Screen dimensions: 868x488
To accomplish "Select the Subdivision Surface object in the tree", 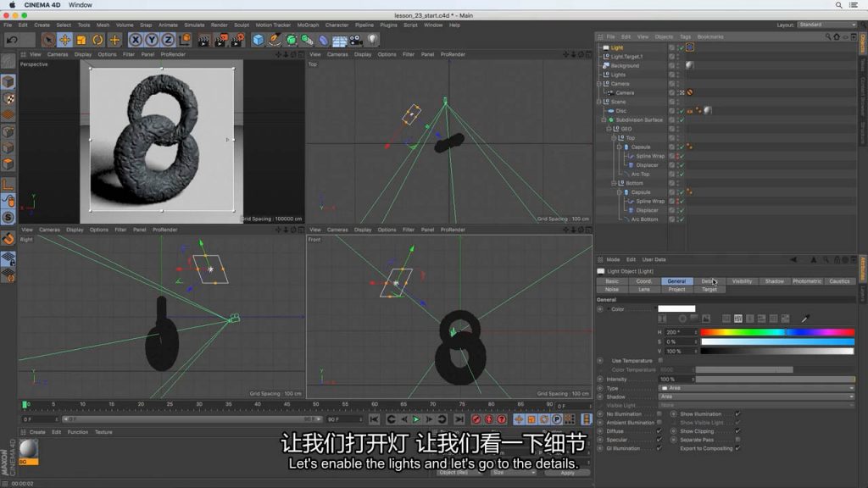I will [x=640, y=119].
